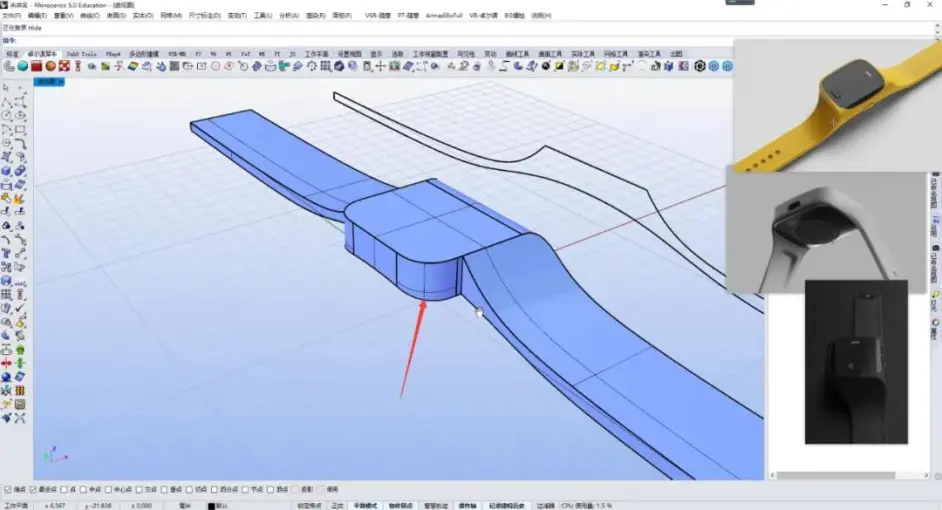
Task: Enable the 中点 (Mid) osnap checkbox
Action: pos(84,490)
